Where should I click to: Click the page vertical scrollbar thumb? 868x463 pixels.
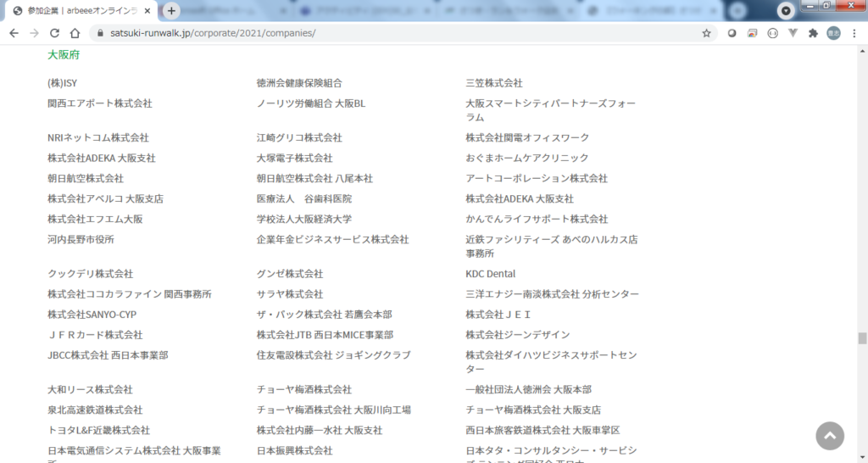(x=862, y=337)
